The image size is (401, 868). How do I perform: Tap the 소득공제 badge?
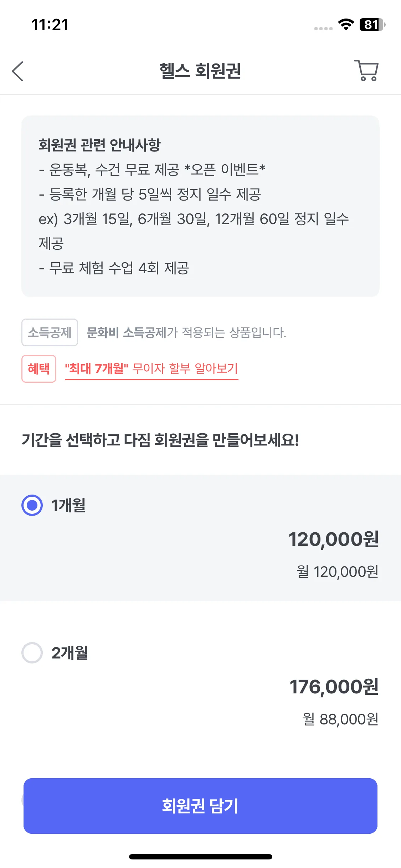coord(50,332)
